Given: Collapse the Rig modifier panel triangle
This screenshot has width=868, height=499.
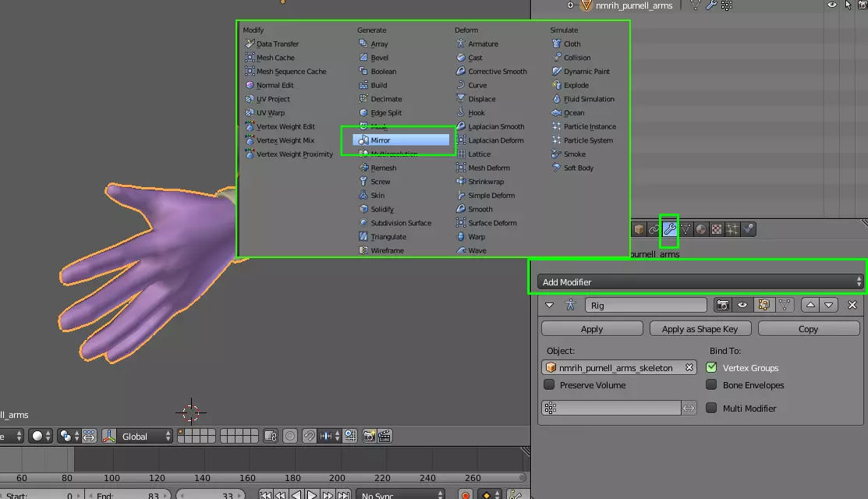Looking at the screenshot, I should (x=549, y=306).
